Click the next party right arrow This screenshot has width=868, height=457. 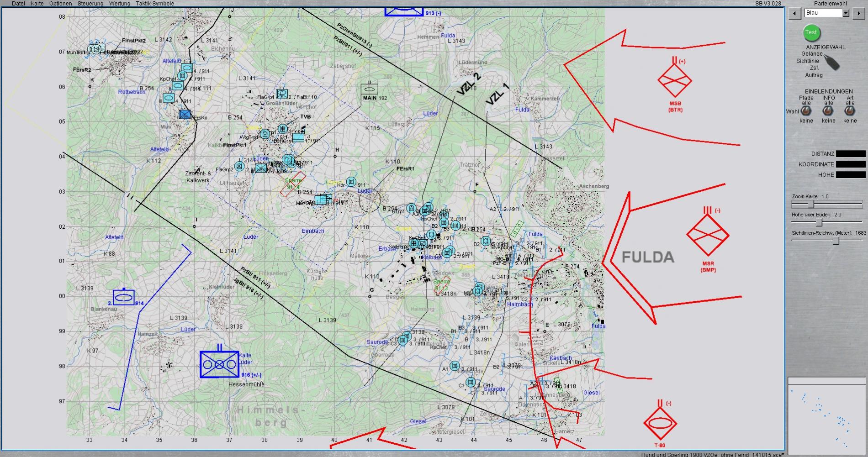coord(858,13)
